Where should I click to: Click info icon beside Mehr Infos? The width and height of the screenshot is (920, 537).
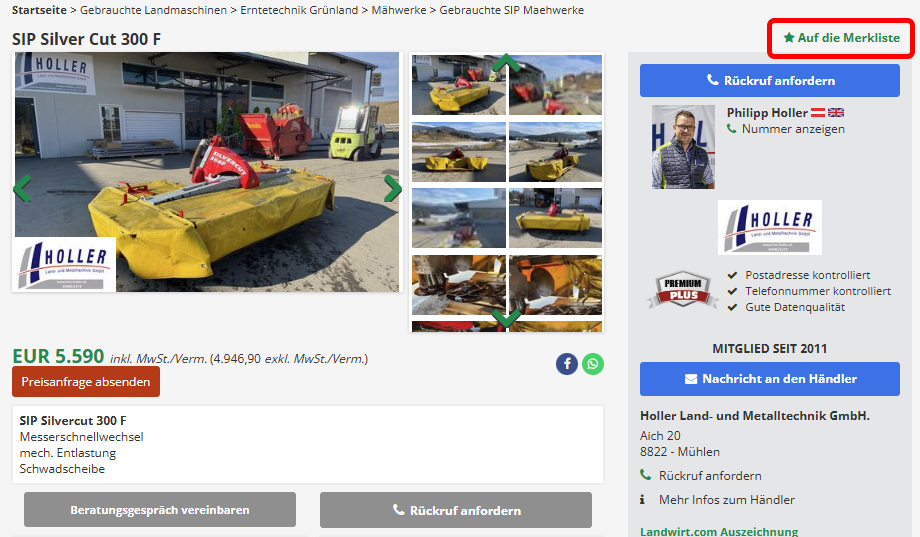[642, 499]
